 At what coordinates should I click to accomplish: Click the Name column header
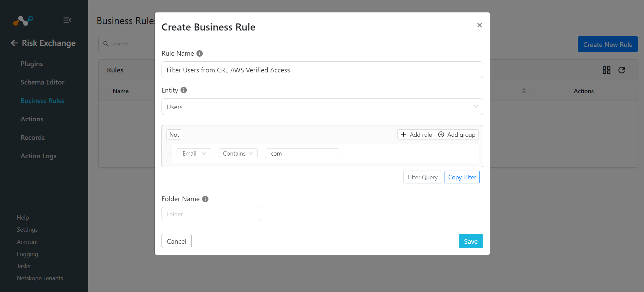[x=121, y=91]
